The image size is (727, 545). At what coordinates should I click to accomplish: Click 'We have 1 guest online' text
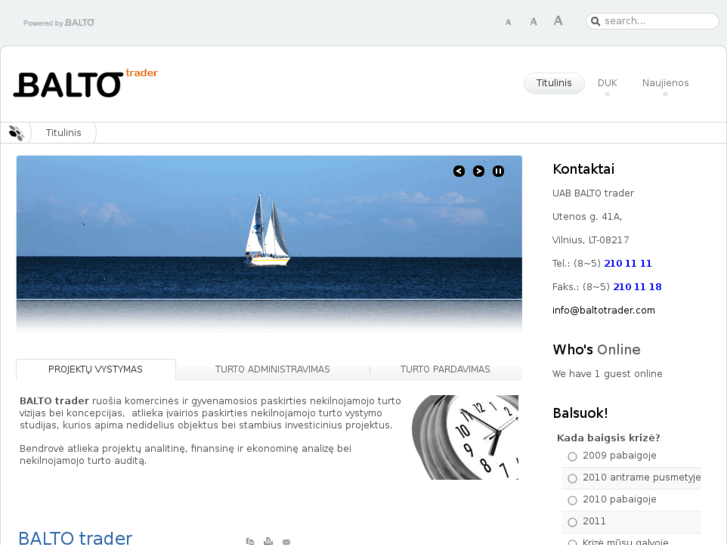tap(607, 374)
